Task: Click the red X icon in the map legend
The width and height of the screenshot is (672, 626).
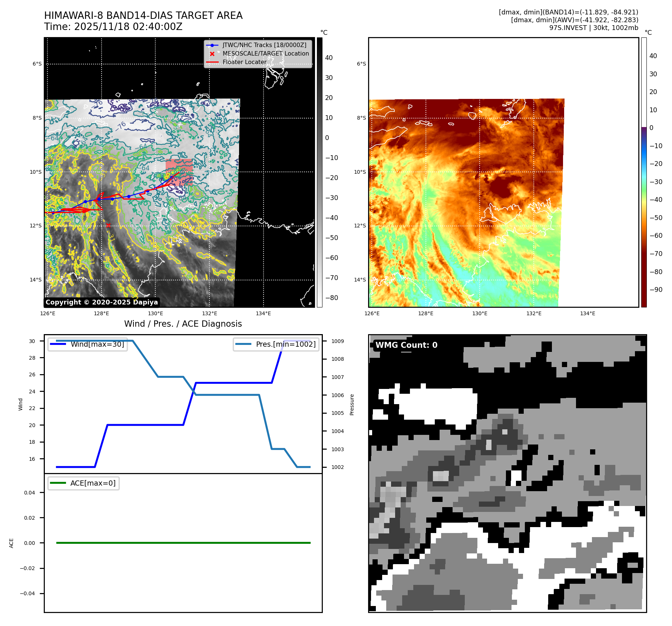Action: (x=212, y=54)
